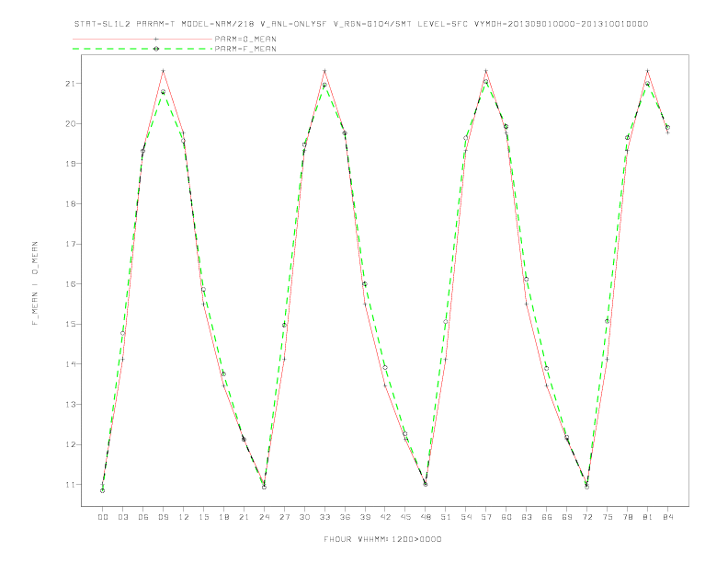Click y-axis tick label 14

pos(71,364)
